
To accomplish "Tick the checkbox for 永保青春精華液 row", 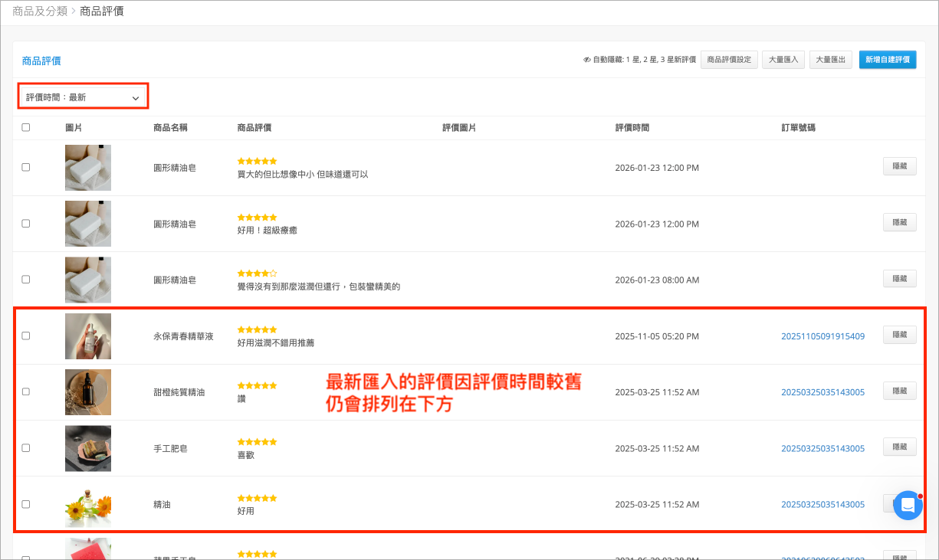I will 26,336.
